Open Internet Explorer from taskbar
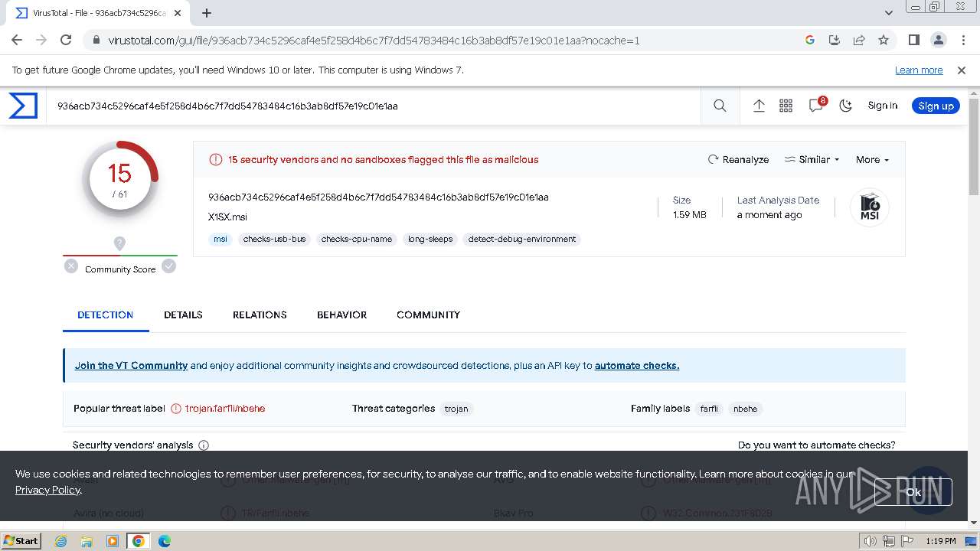The image size is (980, 551). pos(60,541)
